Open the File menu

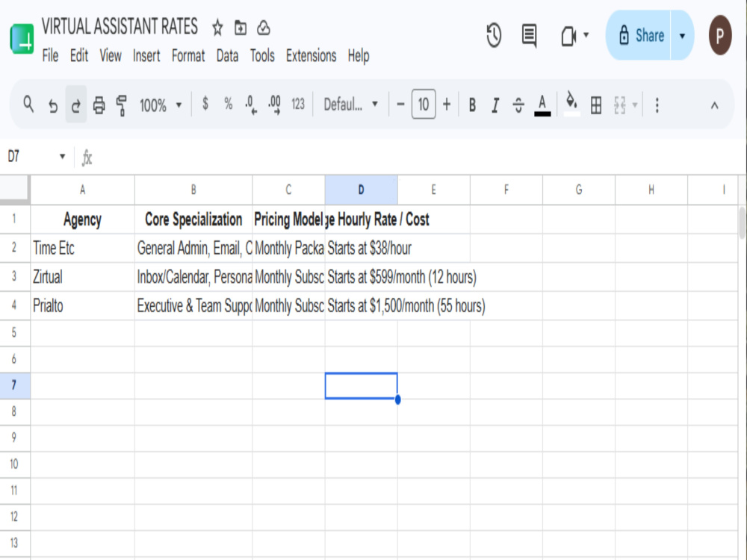[x=50, y=56]
